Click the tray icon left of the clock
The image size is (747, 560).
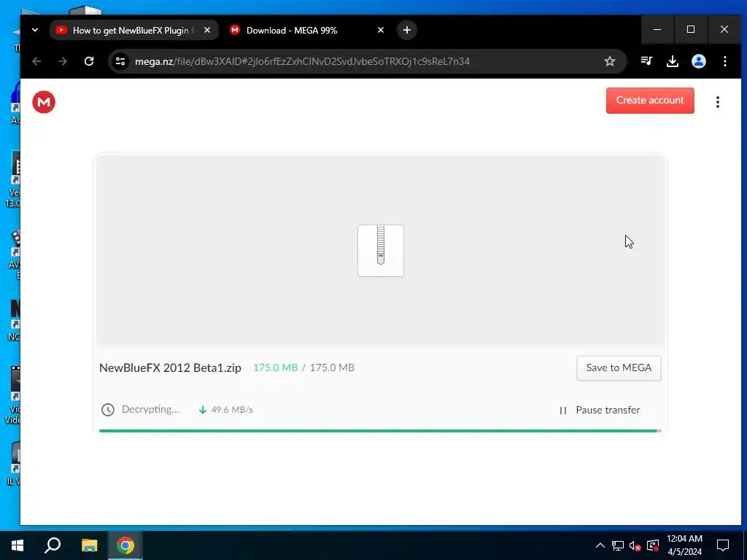coord(653,545)
